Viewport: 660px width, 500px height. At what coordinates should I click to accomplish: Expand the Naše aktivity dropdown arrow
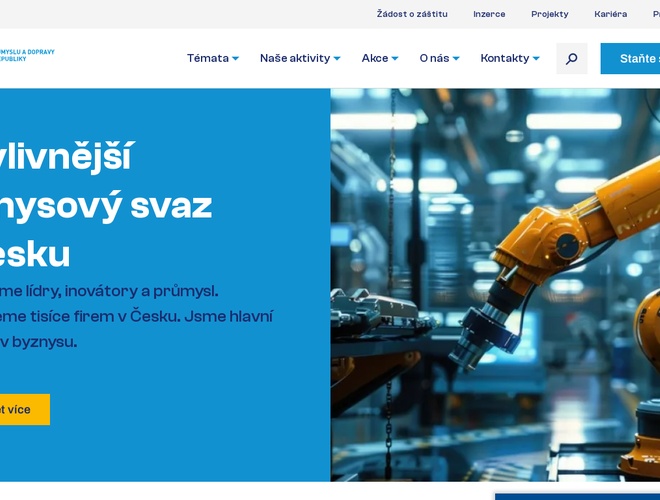337,59
